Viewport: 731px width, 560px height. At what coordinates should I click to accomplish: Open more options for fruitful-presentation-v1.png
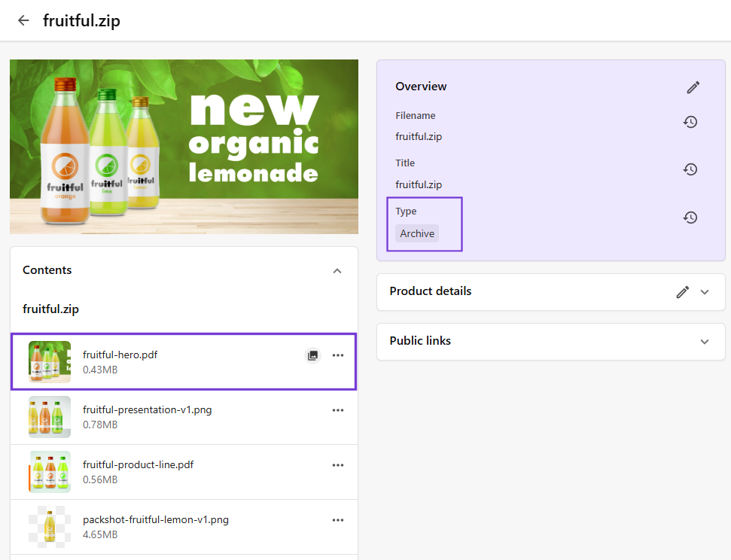click(338, 410)
